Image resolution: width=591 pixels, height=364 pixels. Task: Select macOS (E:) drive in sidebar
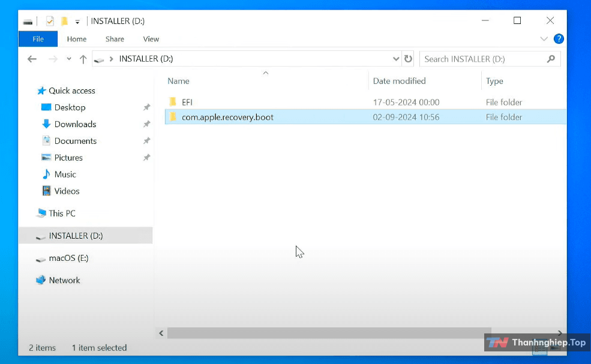pyautogui.click(x=68, y=258)
